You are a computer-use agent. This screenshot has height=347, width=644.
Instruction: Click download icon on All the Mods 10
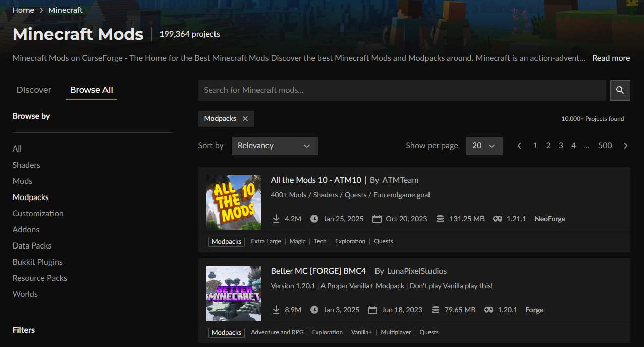coord(276,219)
